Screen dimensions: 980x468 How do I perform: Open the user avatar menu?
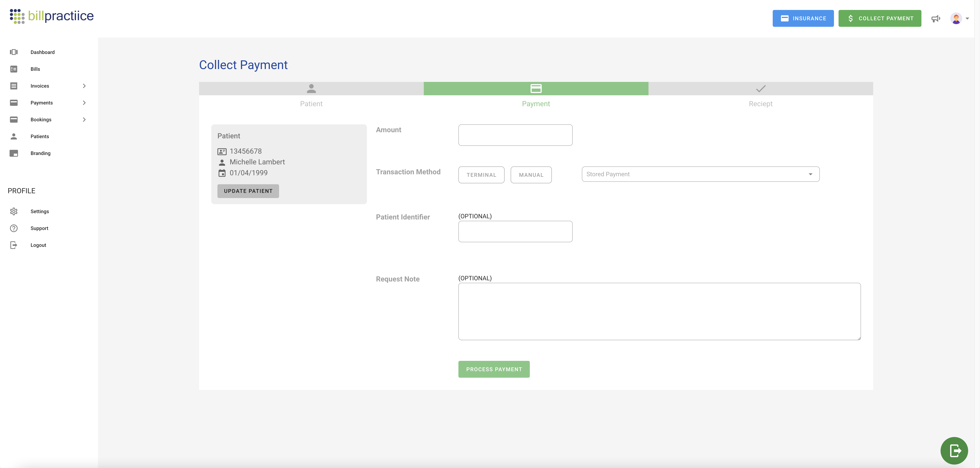pyautogui.click(x=959, y=18)
